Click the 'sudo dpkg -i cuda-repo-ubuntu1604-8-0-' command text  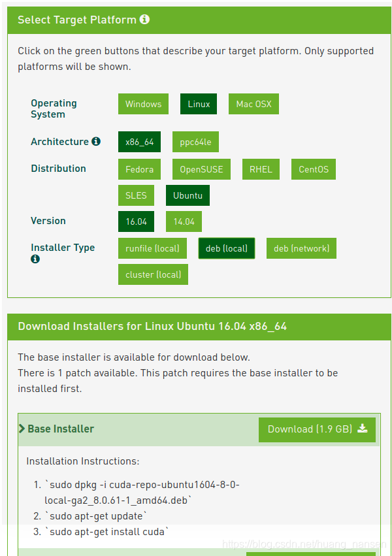(142, 485)
